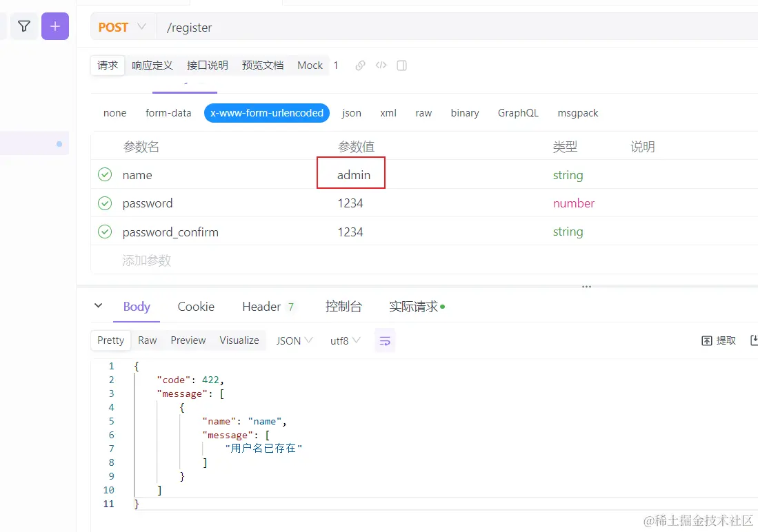The width and height of the screenshot is (758, 532).
Task: Toggle the side panel layout icon
Action: click(x=401, y=65)
